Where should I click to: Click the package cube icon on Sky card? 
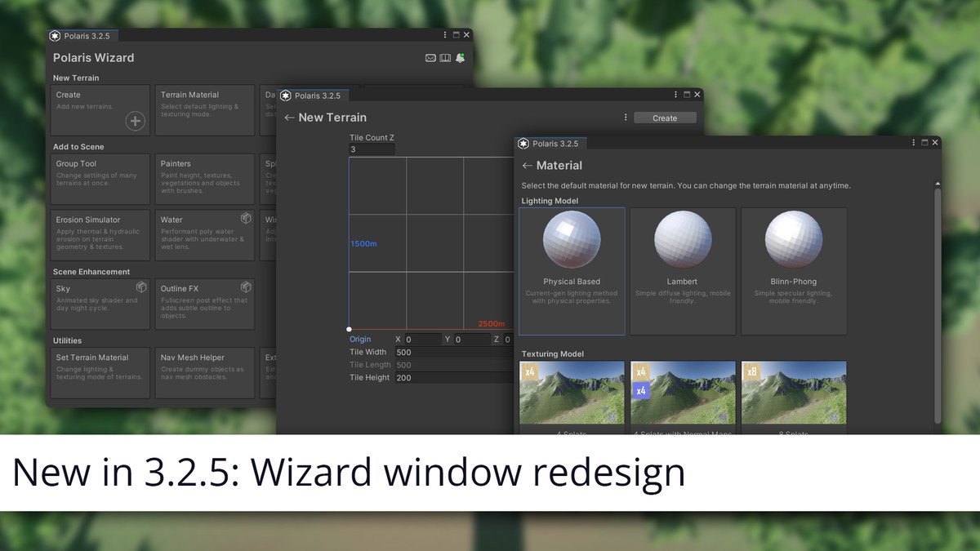click(x=141, y=287)
